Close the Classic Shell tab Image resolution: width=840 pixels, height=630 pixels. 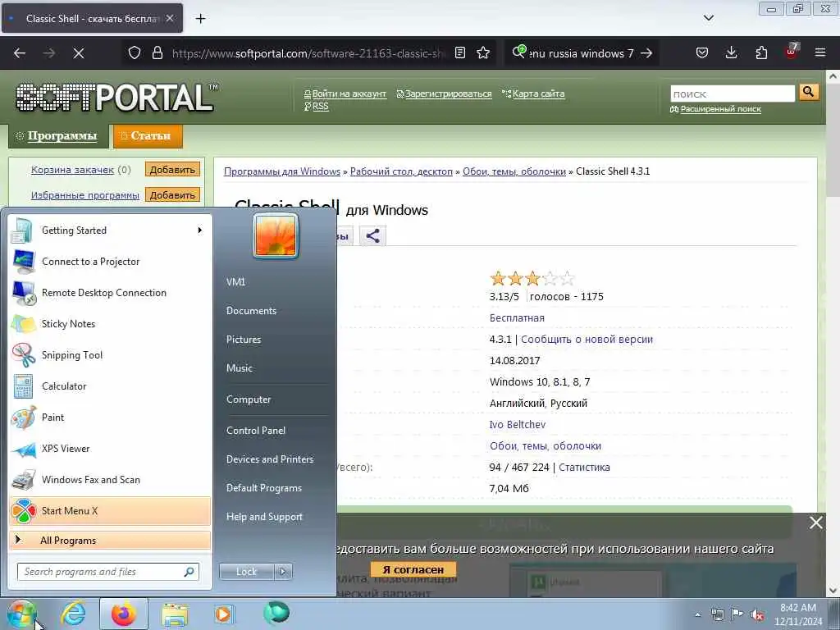point(170,18)
